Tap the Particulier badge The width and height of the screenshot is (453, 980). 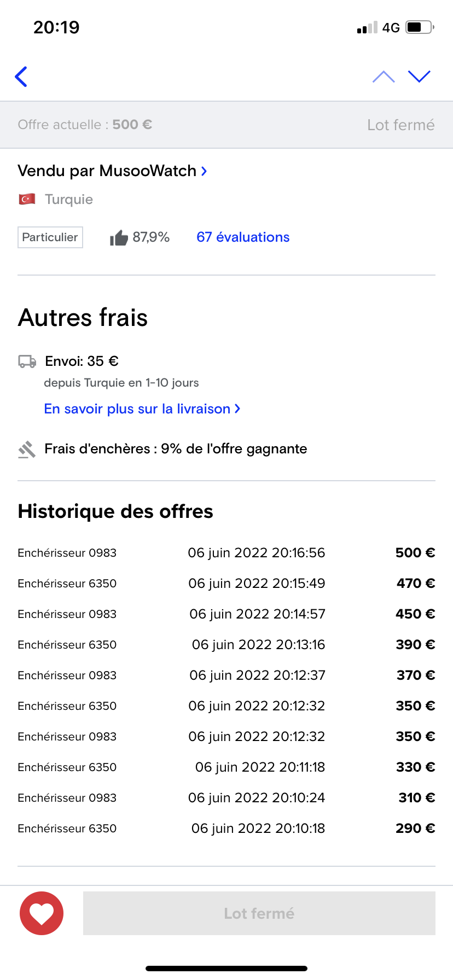tap(50, 237)
